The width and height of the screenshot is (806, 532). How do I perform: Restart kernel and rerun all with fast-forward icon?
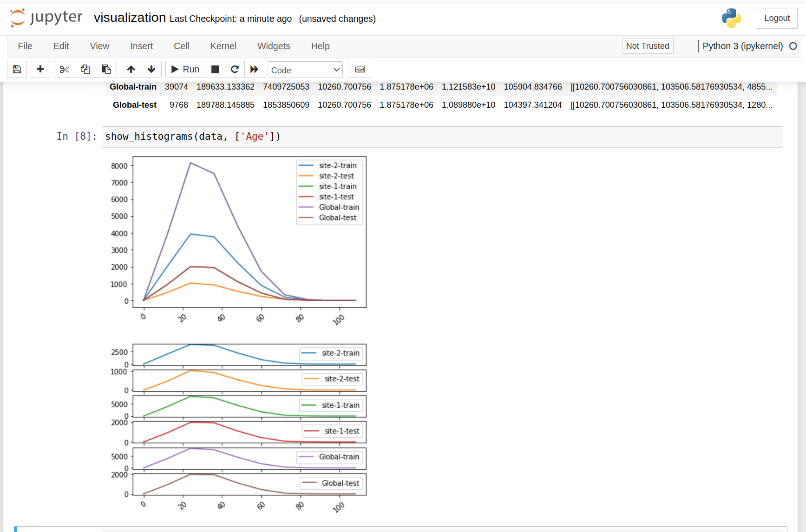[255, 70]
